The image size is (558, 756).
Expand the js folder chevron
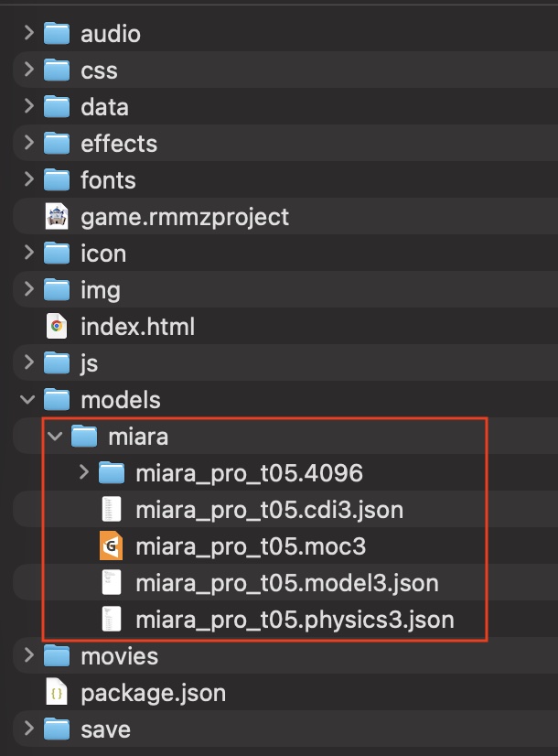(29, 362)
